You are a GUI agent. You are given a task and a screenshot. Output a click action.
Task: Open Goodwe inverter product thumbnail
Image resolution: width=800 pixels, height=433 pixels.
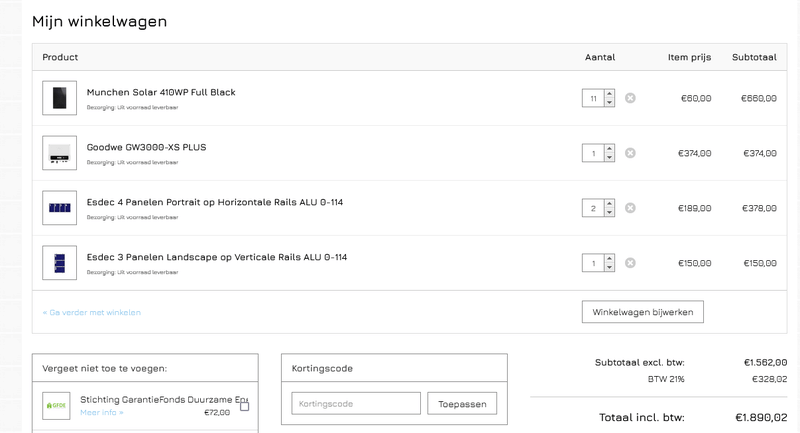pyautogui.click(x=59, y=153)
